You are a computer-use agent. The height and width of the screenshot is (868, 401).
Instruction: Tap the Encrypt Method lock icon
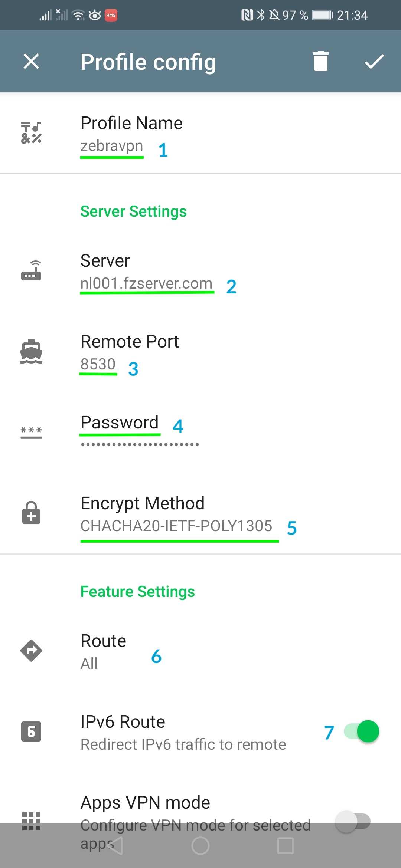(x=31, y=513)
